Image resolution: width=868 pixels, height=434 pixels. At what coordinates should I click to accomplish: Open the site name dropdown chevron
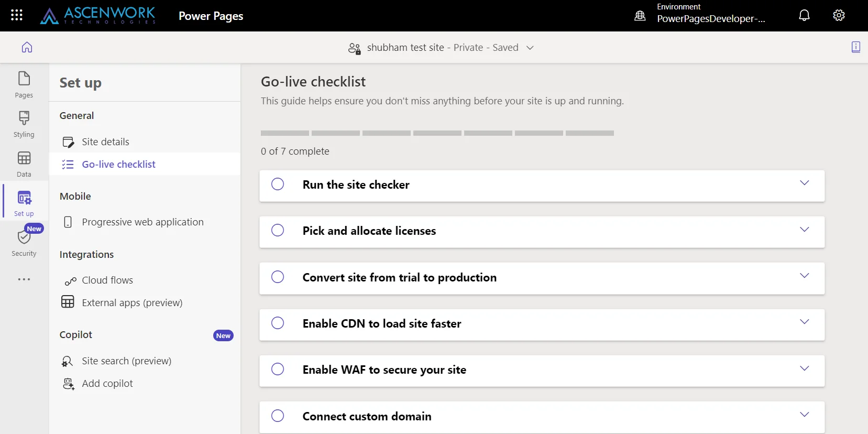coord(530,48)
